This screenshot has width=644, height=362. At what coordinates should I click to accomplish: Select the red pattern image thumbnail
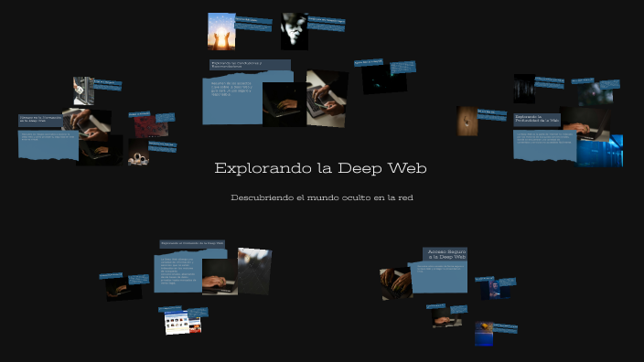(x=151, y=126)
